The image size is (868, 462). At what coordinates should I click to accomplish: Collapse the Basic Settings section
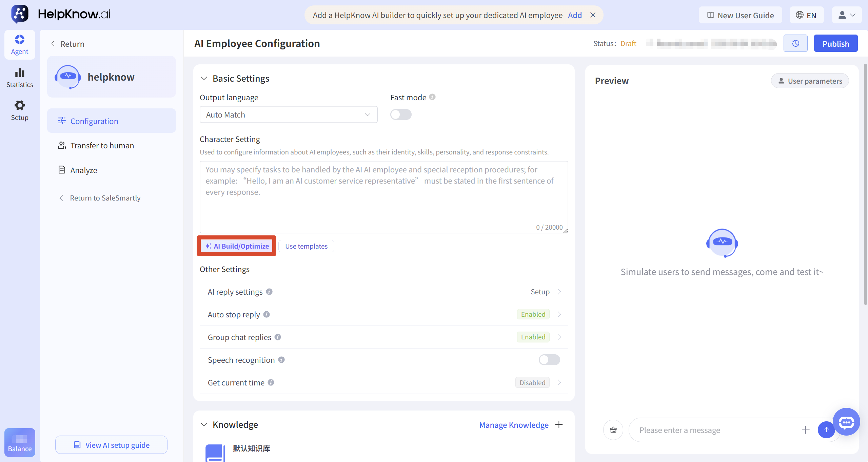[204, 78]
